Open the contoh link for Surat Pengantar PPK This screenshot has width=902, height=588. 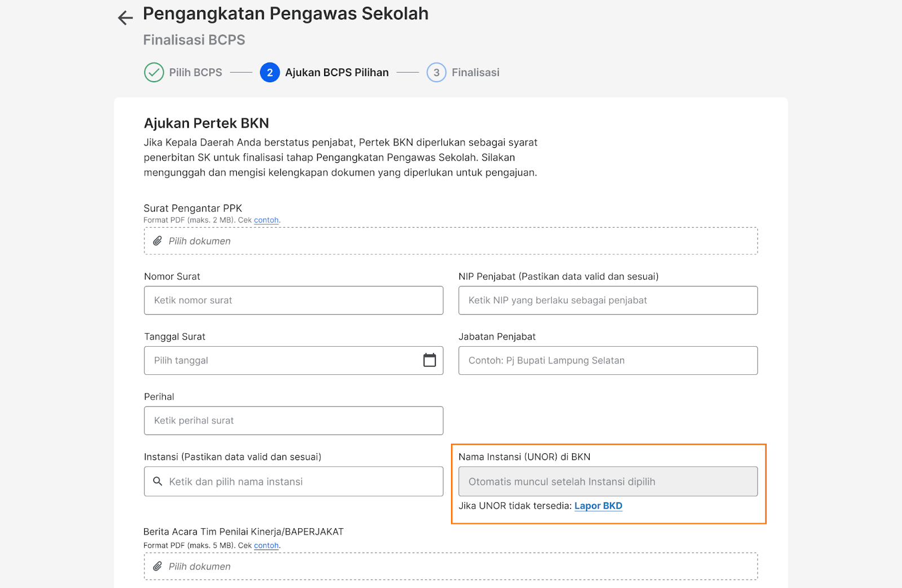[x=266, y=220]
